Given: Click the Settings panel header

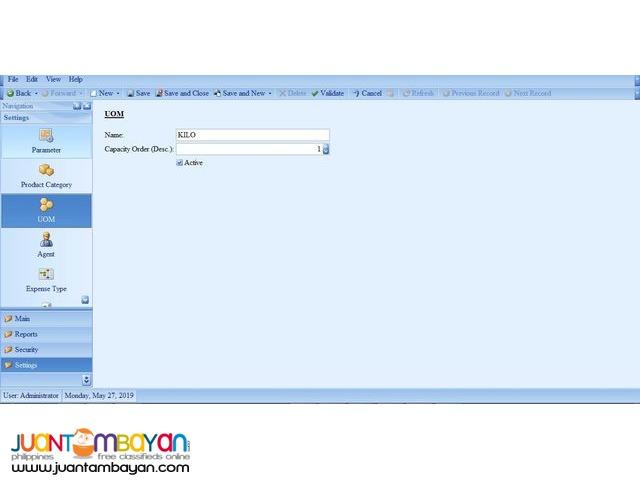Looking at the screenshot, I should pos(46,118).
